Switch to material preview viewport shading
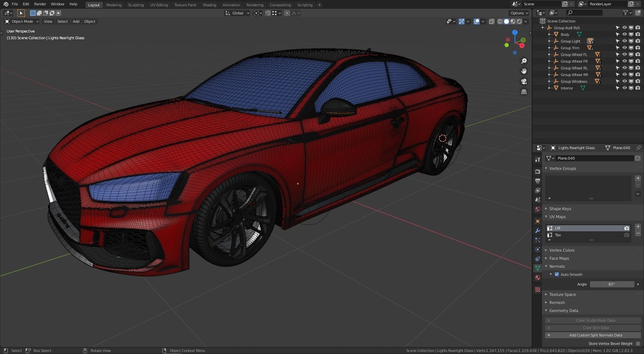The image size is (644, 354). click(513, 21)
